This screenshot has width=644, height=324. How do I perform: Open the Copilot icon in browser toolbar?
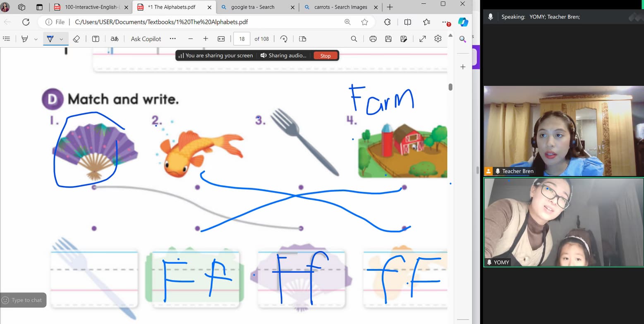tap(463, 22)
